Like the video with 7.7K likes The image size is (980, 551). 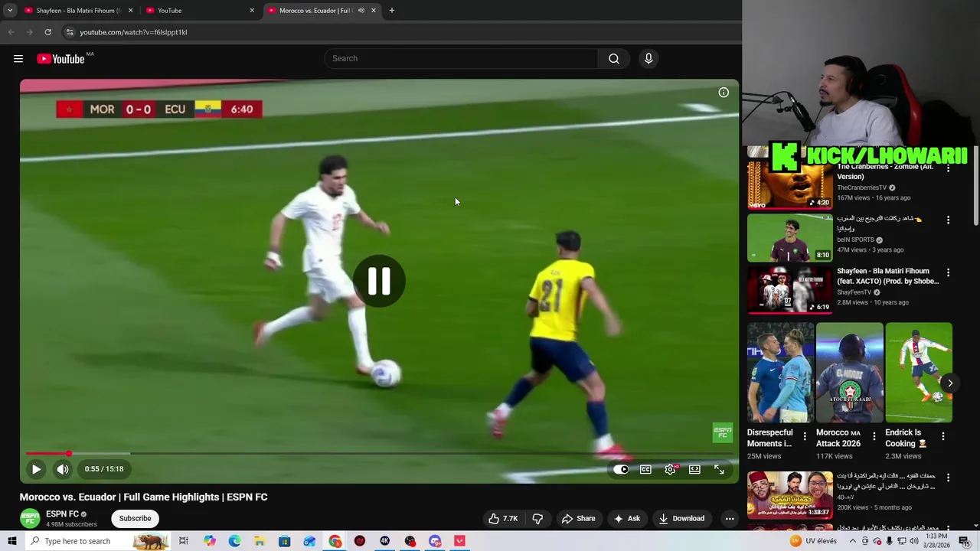pos(503,518)
